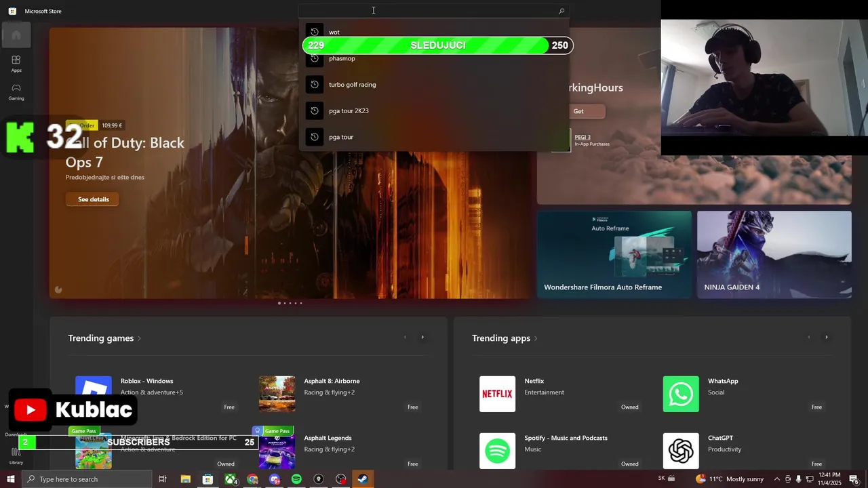Click the Asphalt 8: Airborne app icon
The image size is (868, 488).
tap(277, 394)
